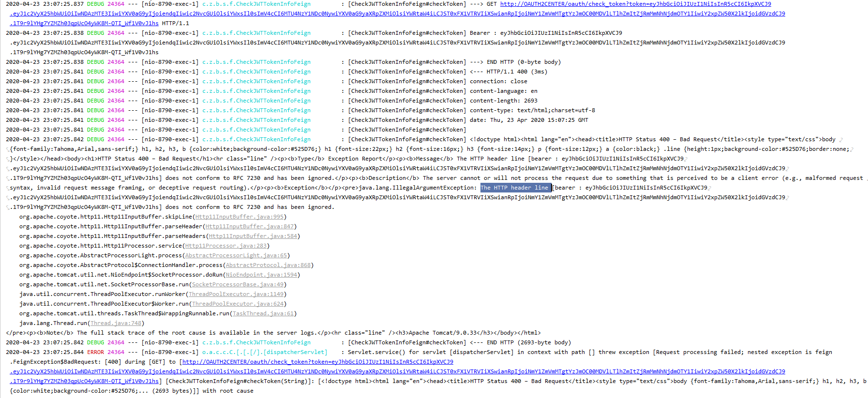Click '<--- END HTTP (2693-byte body)' text
Image resolution: width=868 pixels, height=398 pixels.
521,342
